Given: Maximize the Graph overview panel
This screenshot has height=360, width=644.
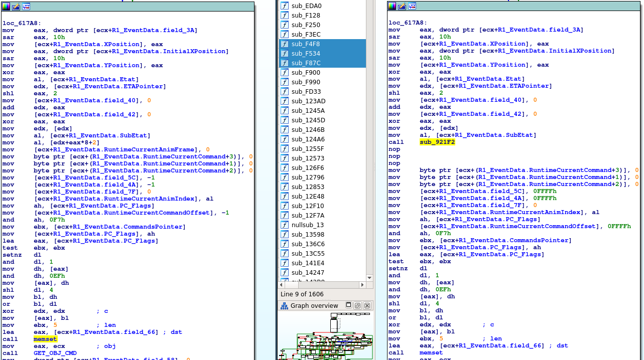Looking at the screenshot, I should point(358,305).
